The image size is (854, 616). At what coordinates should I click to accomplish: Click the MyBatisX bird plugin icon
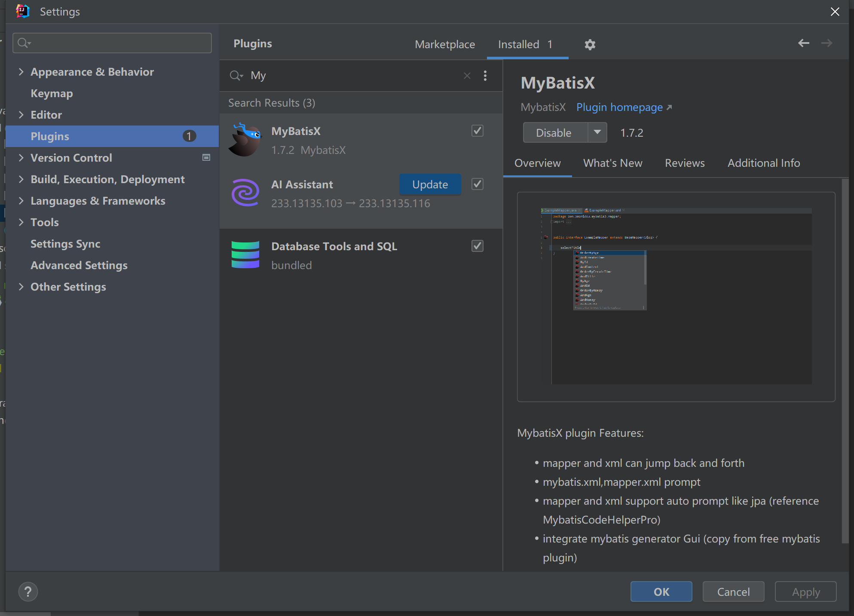click(x=245, y=140)
